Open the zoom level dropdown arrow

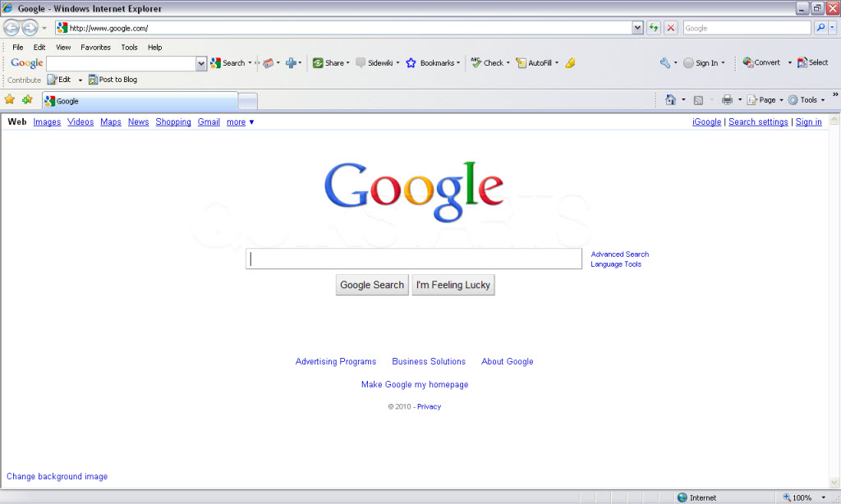coord(824,497)
